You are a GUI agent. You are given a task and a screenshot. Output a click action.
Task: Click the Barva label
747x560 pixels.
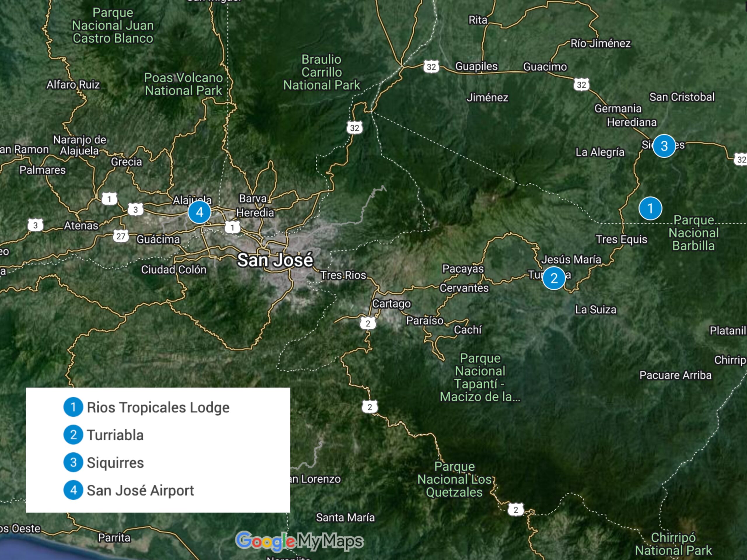(x=253, y=199)
